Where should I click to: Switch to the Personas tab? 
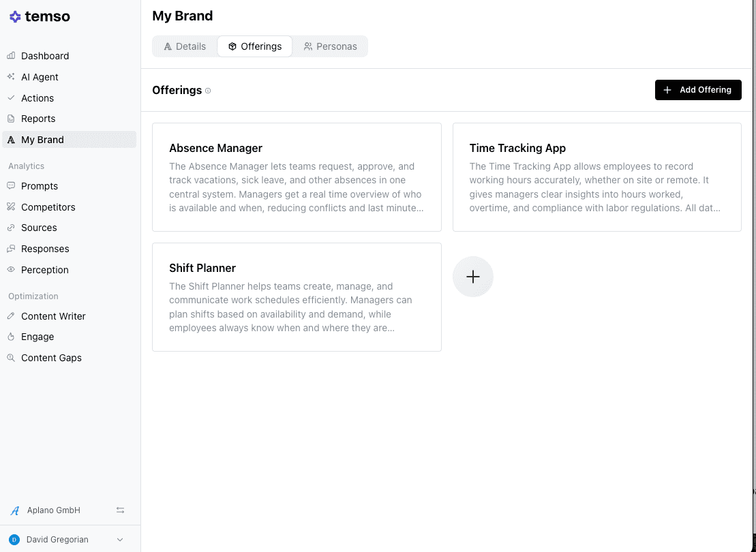[330, 46]
